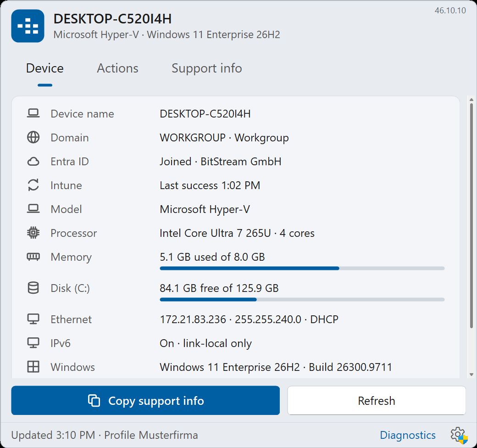Click the version number 46.10.10

(x=450, y=11)
